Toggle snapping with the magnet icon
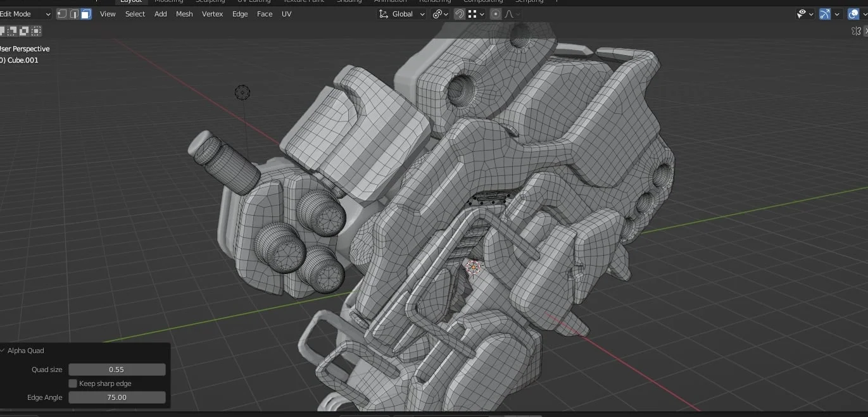The image size is (868, 417). pyautogui.click(x=459, y=13)
